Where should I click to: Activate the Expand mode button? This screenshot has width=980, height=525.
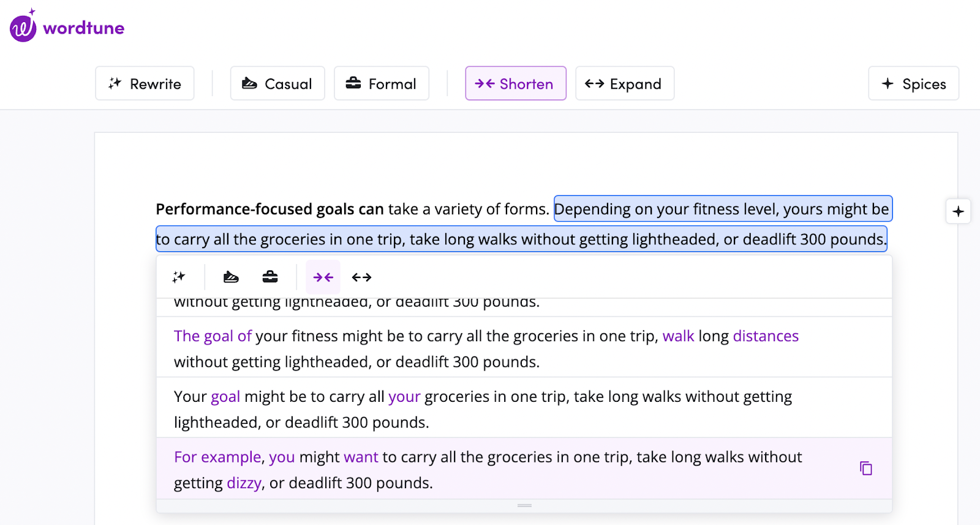pos(624,83)
